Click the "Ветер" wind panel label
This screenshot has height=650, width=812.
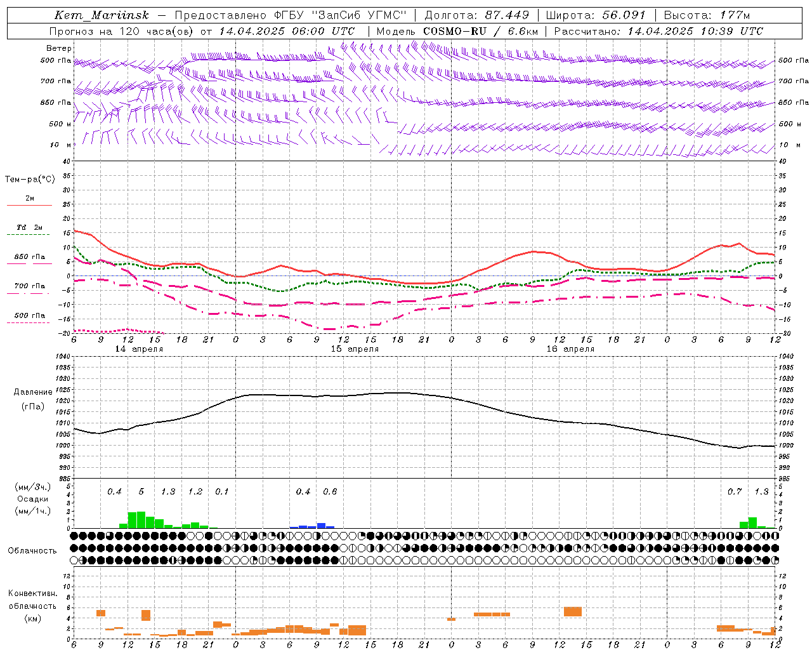click(x=59, y=48)
